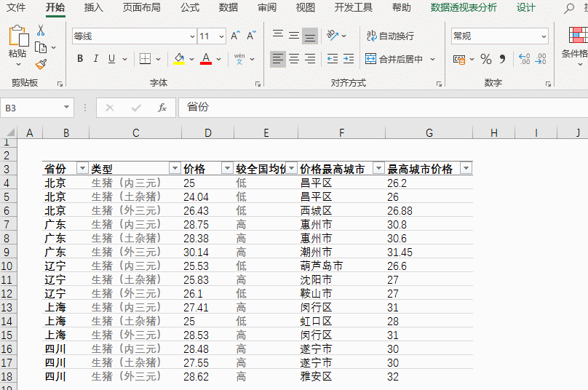Apply comma style
The image size is (588, 390).
pos(503,59)
